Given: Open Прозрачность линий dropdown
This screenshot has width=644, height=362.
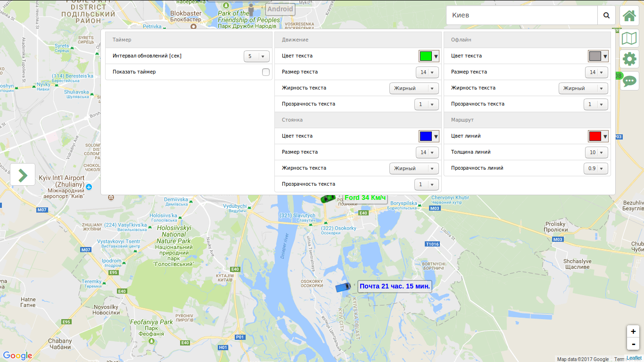Looking at the screenshot, I should (x=595, y=168).
